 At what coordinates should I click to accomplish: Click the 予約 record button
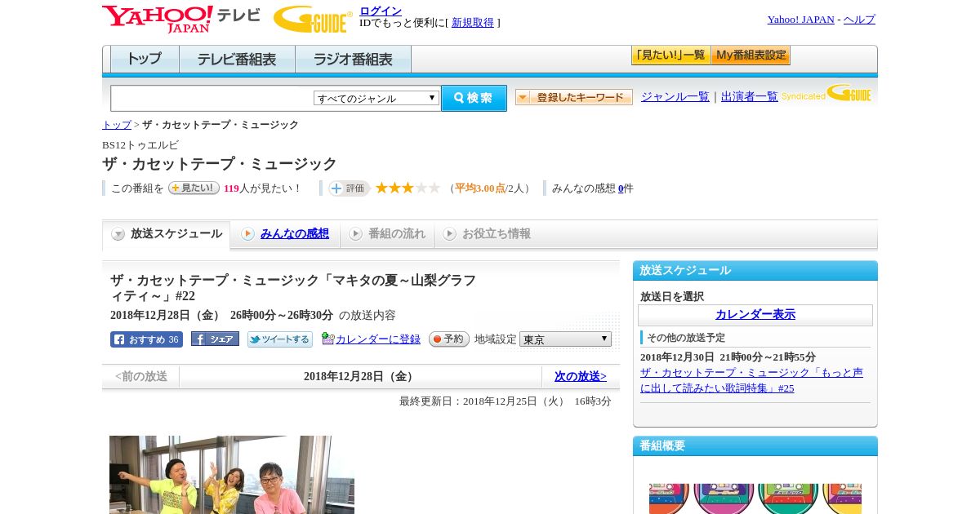point(449,339)
